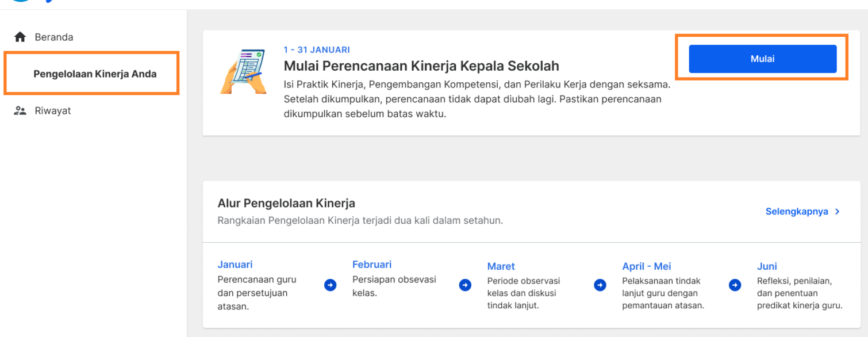The width and height of the screenshot is (868, 337).
Task: Open the Selengkapnya link
Action: 797,212
